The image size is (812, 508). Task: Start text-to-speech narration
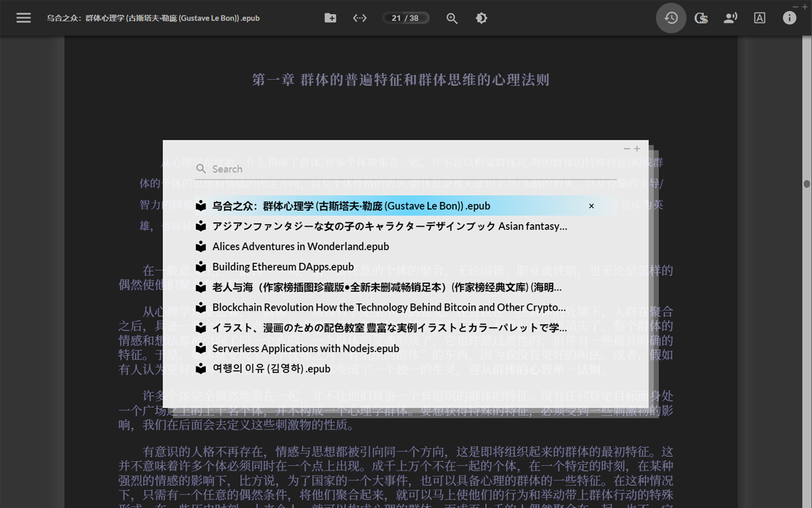tap(730, 18)
